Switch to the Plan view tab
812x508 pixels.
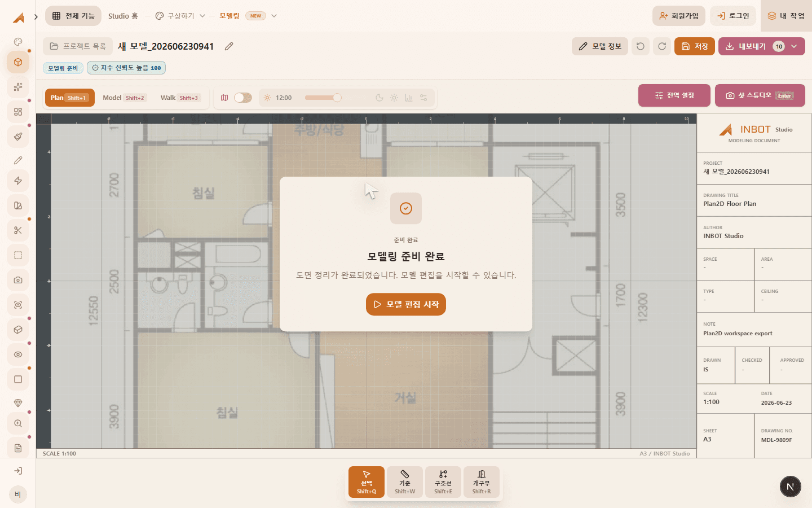point(69,98)
